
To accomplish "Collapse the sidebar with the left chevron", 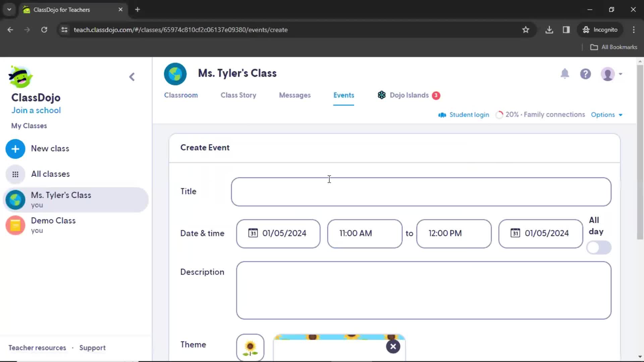I will click(x=132, y=77).
